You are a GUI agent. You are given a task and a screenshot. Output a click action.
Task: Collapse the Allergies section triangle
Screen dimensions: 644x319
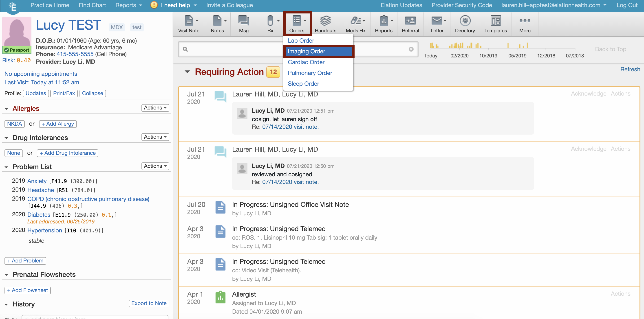click(6, 109)
